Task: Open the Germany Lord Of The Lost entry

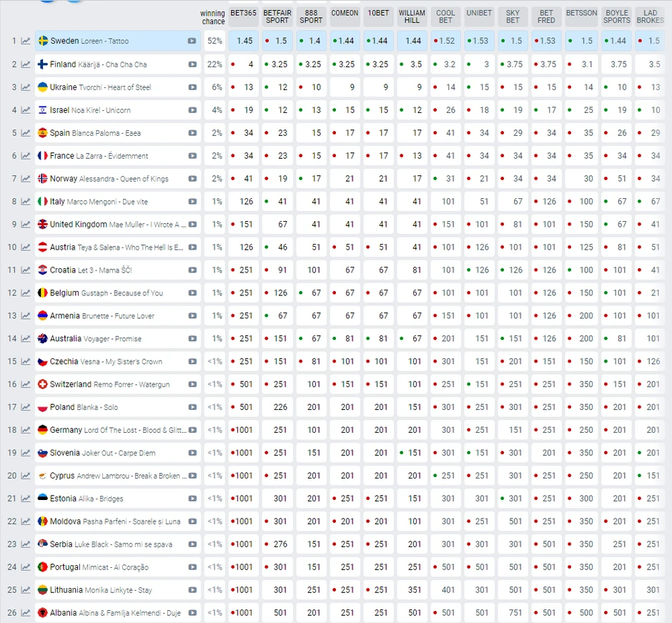Action: click(118, 430)
